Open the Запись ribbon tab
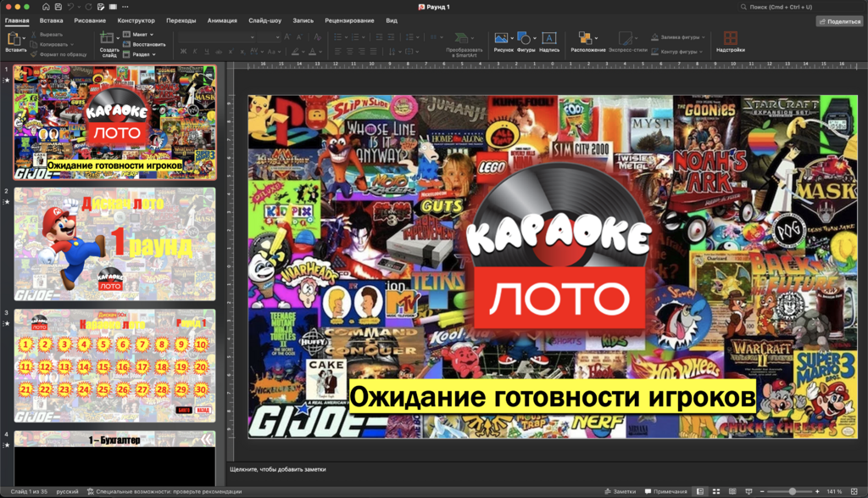The height and width of the screenshot is (498, 868). pos(303,20)
